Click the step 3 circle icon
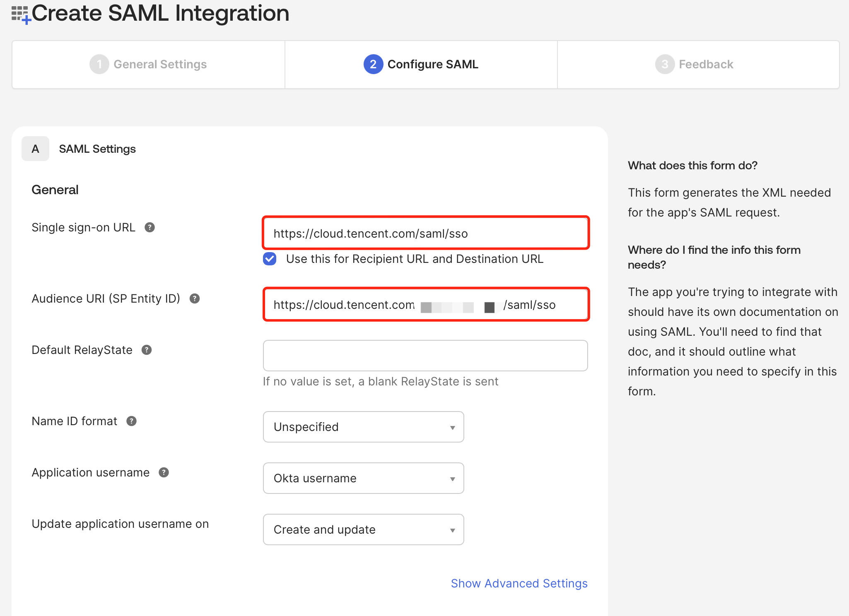The width and height of the screenshot is (849, 616). (x=664, y=64)
